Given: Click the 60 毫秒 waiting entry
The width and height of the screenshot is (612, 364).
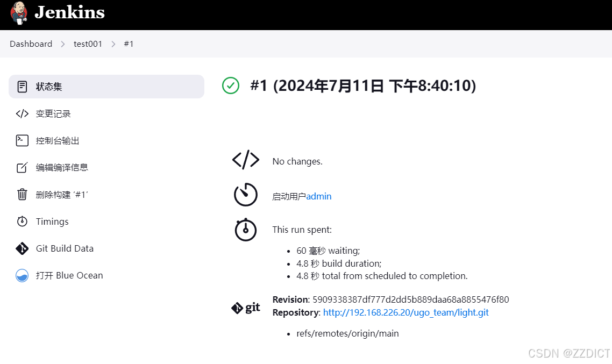Looking at the screenshot, I should [328, 251].
